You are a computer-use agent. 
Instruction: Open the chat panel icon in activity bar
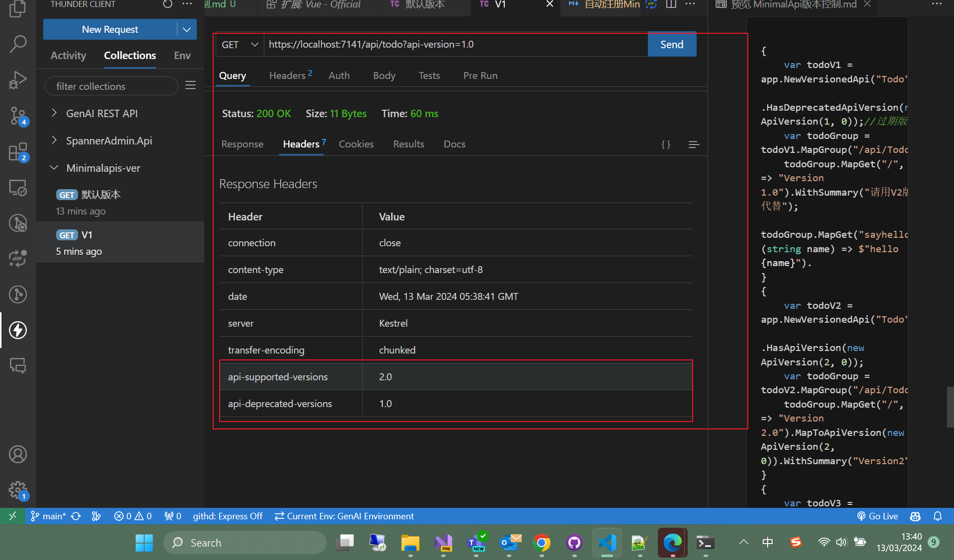[18, 366]
